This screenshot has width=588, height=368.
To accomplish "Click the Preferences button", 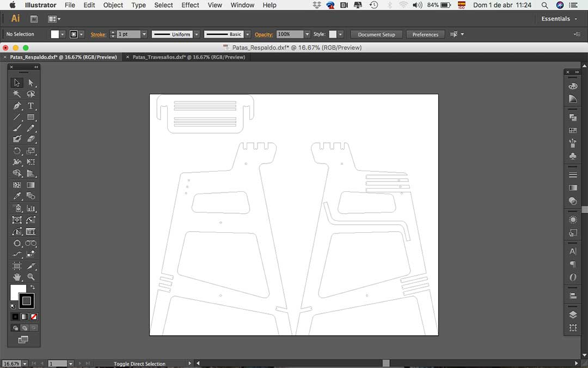I will [425, 34].
